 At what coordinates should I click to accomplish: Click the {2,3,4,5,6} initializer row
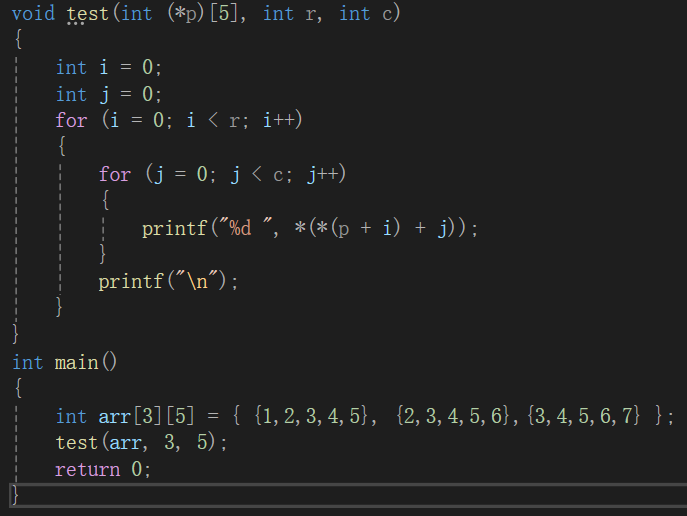[454, 416]
